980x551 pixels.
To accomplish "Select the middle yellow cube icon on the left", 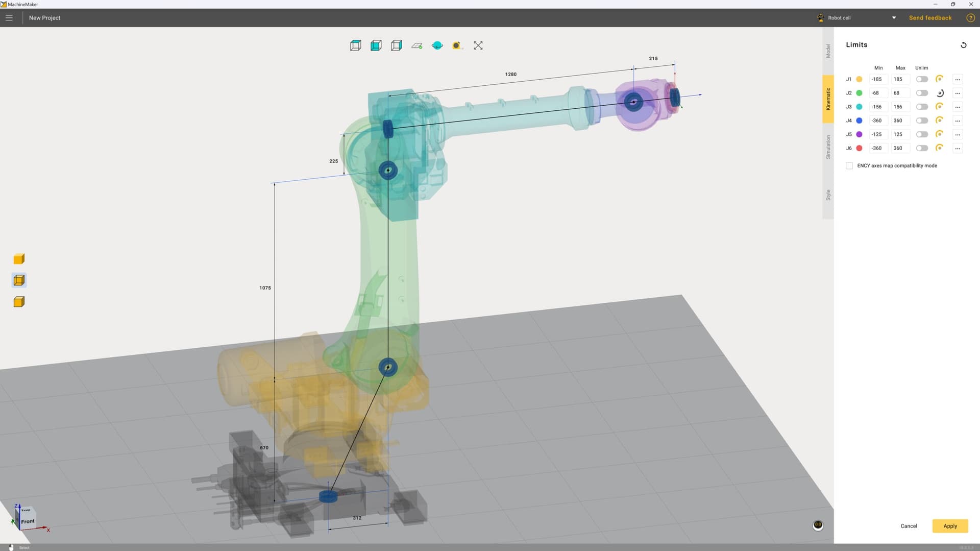I will pos(19,280).
